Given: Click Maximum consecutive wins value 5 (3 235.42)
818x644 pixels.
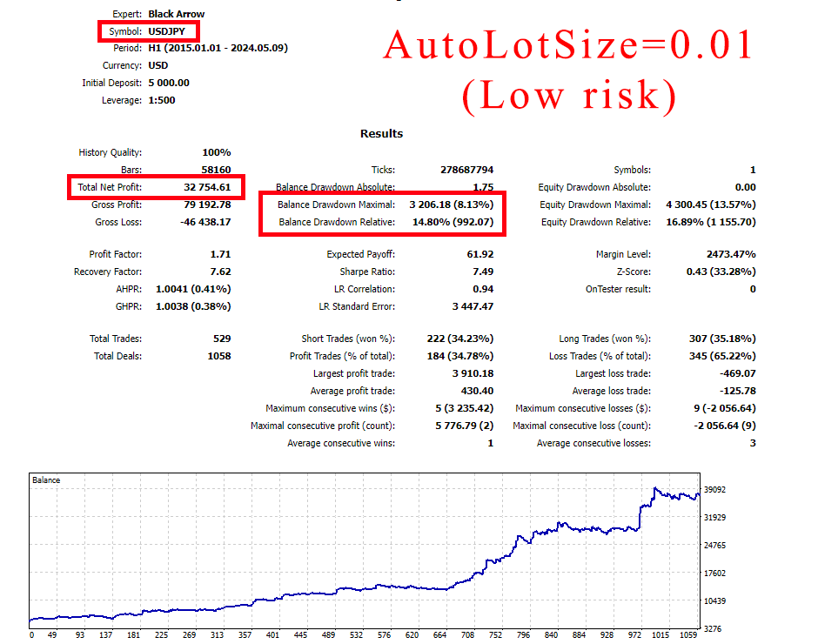Looking at the screenshot, I should point(465,408).
